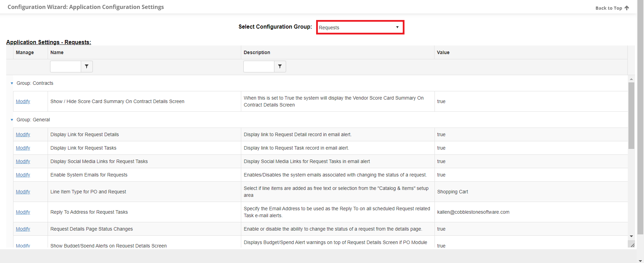
Task: Collapse the Group: Contracts section
Action: [x=12, y=83]
